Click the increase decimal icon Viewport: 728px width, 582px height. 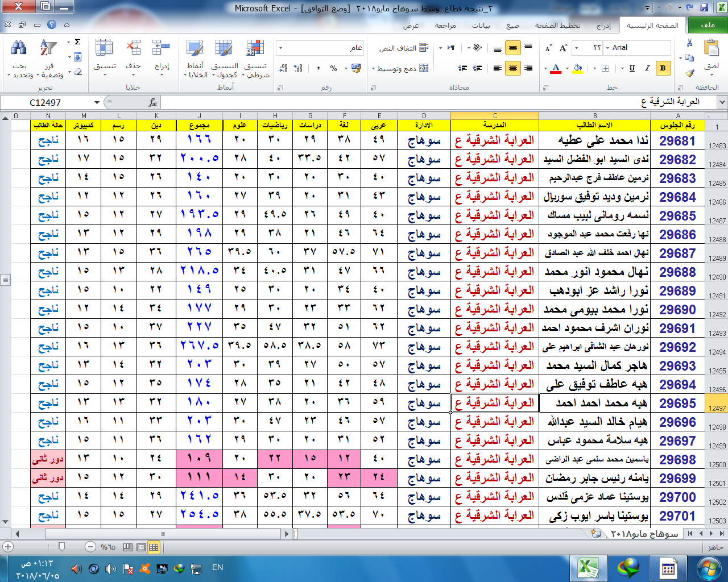click(299, 68)
